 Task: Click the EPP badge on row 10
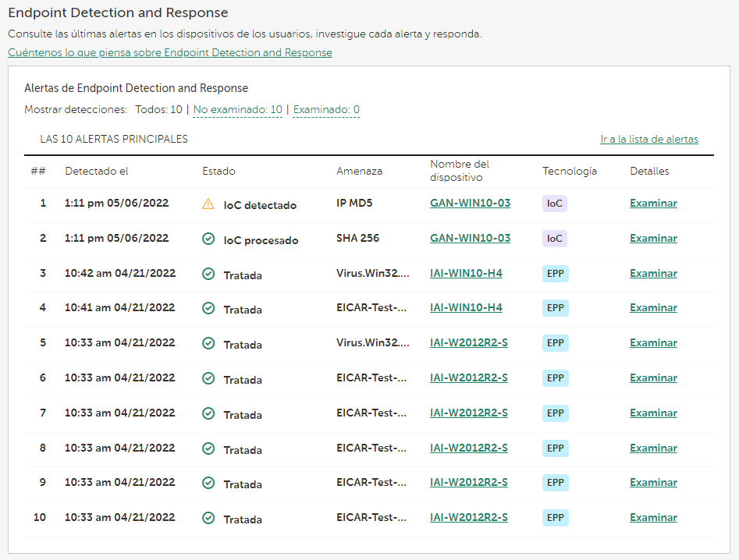pos(555,517)
